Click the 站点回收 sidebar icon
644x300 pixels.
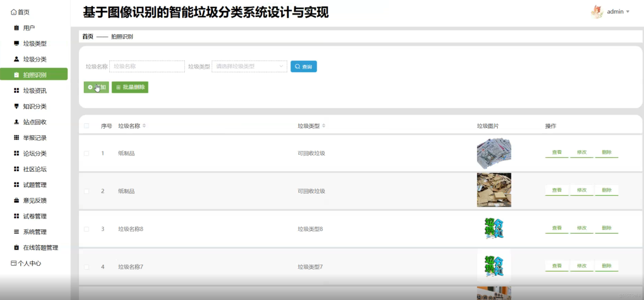pos(16,122)
